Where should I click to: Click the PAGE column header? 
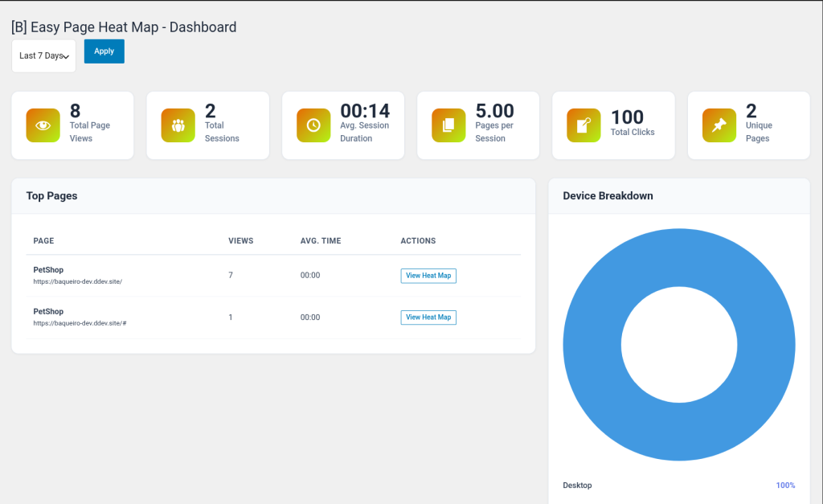click(x=43, y=241)
